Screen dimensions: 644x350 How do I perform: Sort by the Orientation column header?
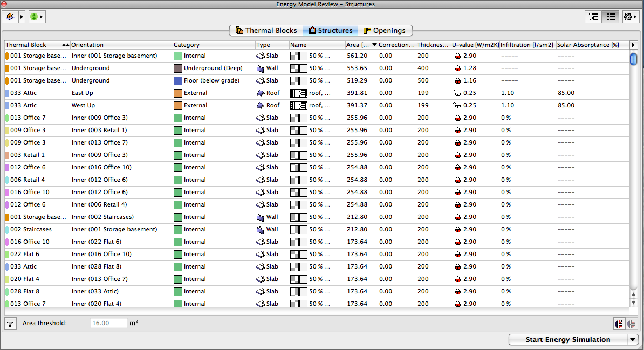point(121,45)
